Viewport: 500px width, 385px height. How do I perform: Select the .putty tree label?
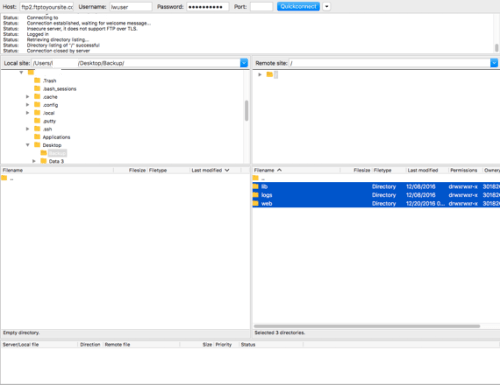coord(49,121)
